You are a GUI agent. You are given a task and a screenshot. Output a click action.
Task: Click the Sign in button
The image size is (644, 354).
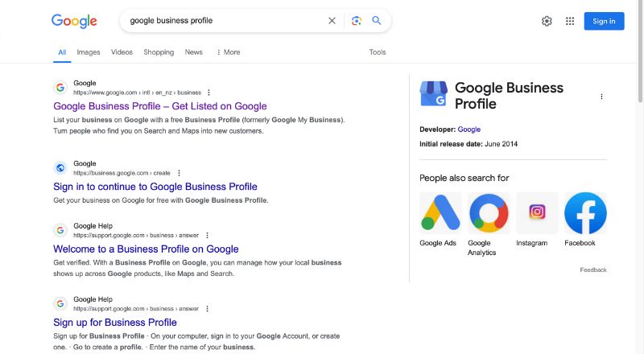tap(604, 21)
